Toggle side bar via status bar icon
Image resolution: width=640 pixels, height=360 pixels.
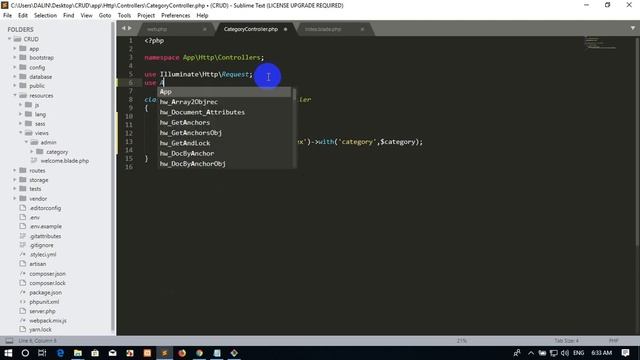point(9,341)
